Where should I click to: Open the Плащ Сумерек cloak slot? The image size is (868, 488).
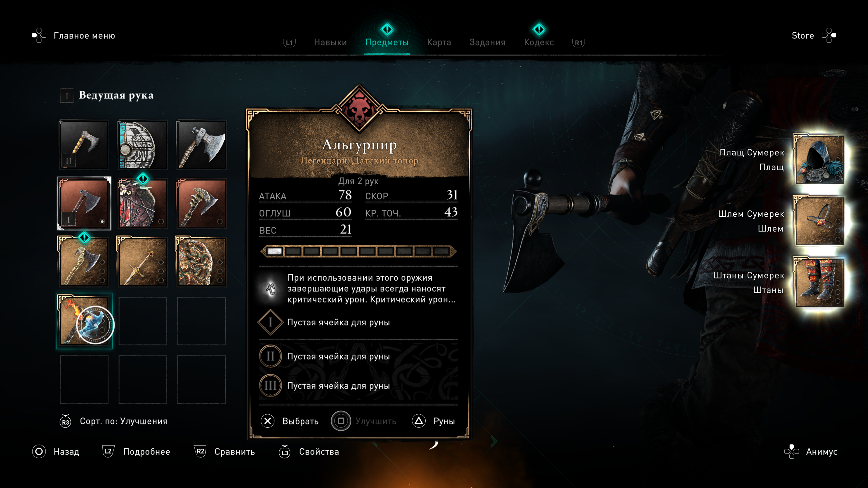pos(819,159)
